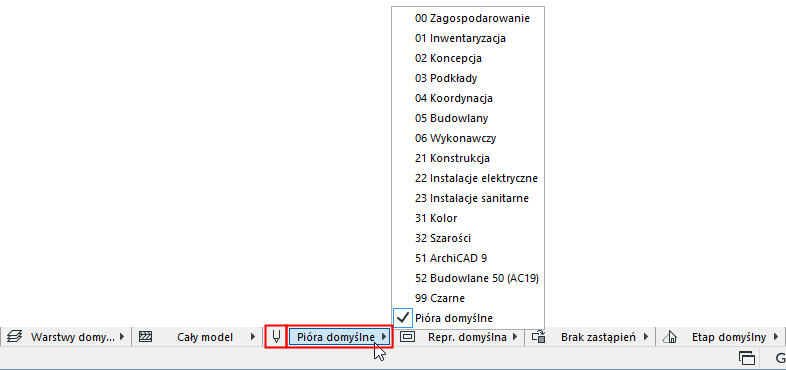The height and width of the screenshot is (370, 786).
Task: Select checked Pióra domyślne menu entry
Action: pyautogui.click(x=468, y=318)
